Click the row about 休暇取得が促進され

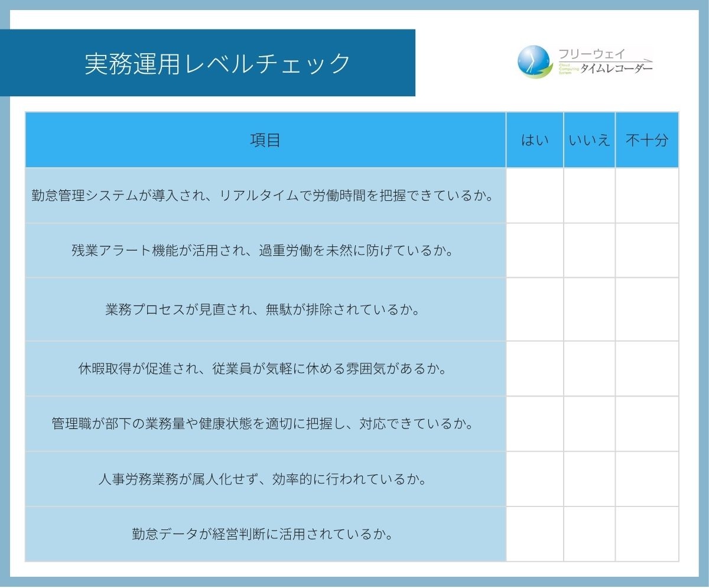point(265,369)
